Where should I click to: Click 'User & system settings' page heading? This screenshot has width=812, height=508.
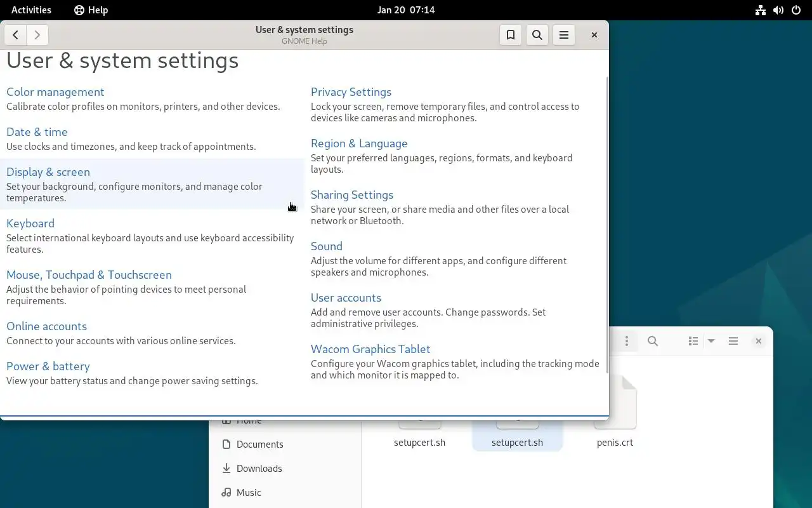(x=122, y=61)
